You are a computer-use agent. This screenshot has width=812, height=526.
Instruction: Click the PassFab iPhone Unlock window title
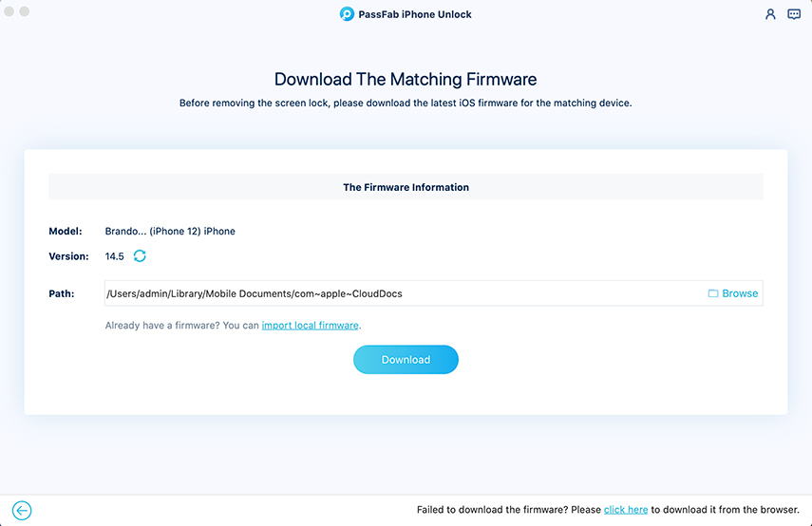[416, 14]
